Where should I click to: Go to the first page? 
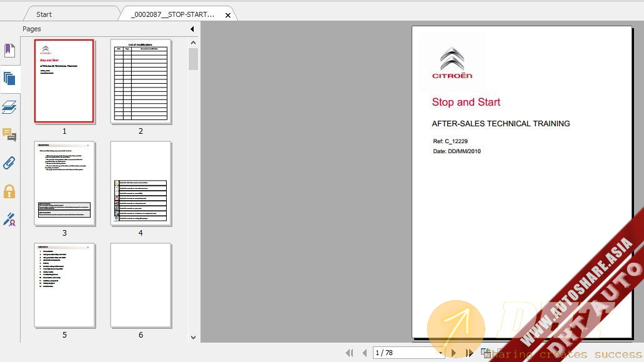pos(350,353)
